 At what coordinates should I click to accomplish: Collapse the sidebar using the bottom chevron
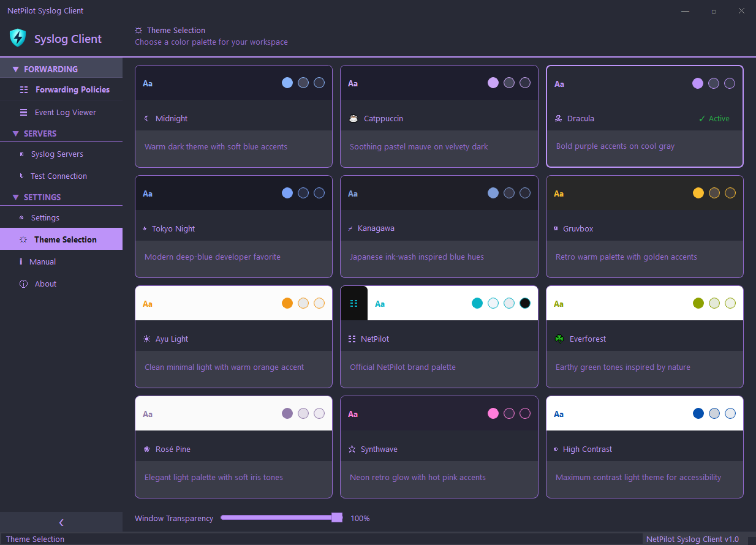coord(61,522)
